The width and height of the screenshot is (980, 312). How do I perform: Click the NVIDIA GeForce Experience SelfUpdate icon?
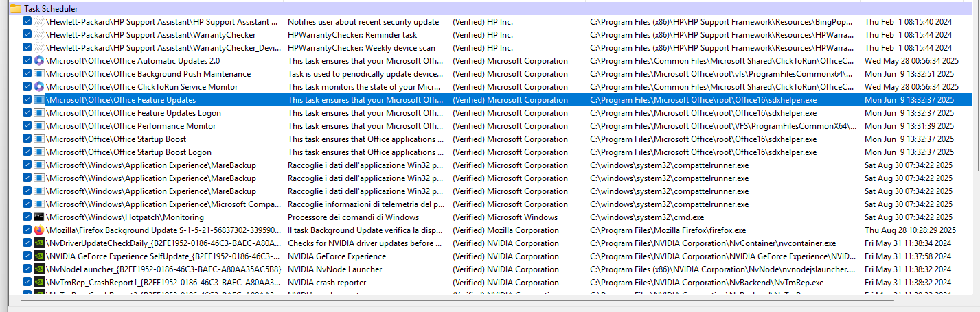(39, 256)
